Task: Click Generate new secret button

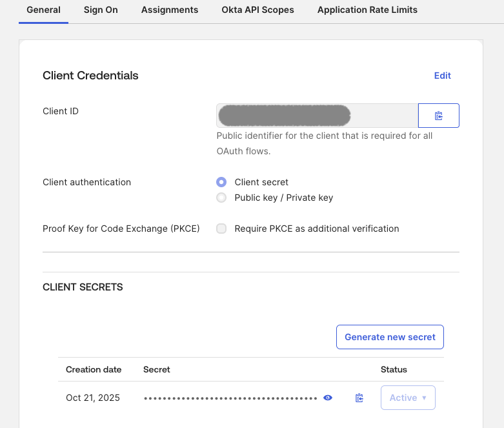Action: pos(390,337)
